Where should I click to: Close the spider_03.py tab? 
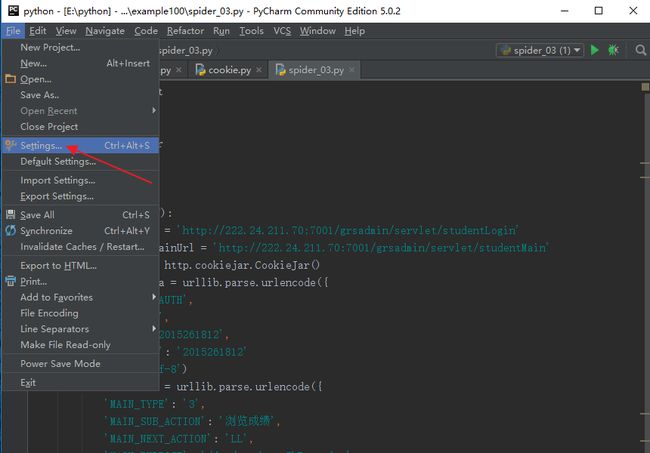(352, 70)
